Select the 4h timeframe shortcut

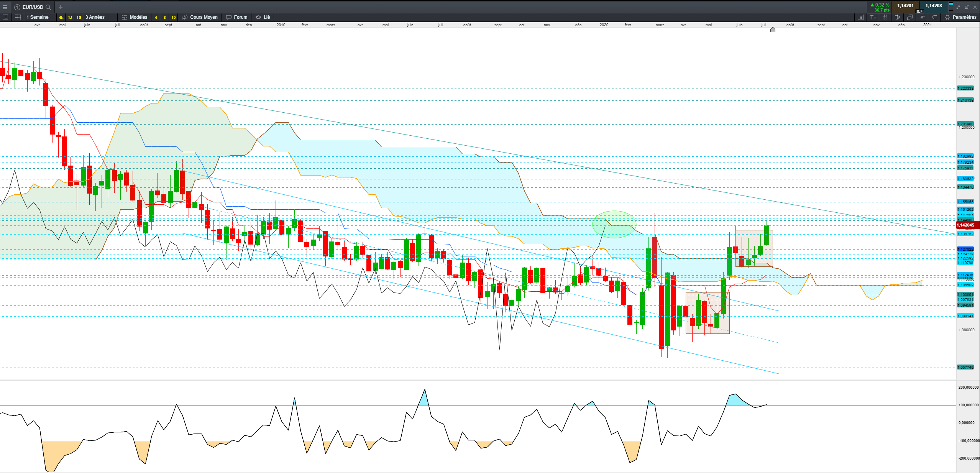tap(61, 17)
